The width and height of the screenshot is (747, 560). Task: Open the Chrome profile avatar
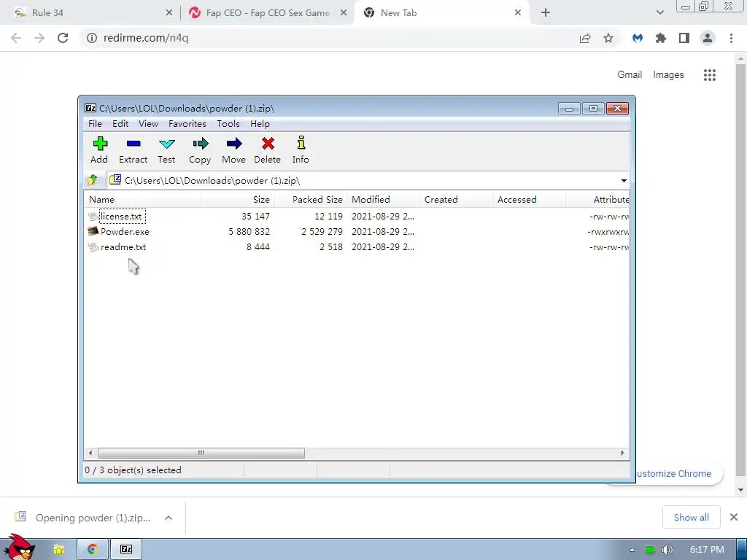708,38
